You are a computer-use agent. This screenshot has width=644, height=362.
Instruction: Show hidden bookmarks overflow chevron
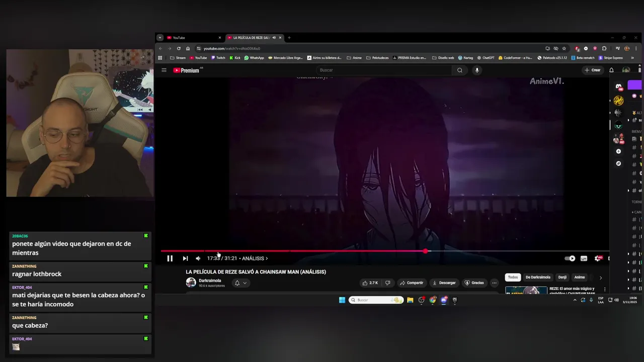click(x=632, y=58)
